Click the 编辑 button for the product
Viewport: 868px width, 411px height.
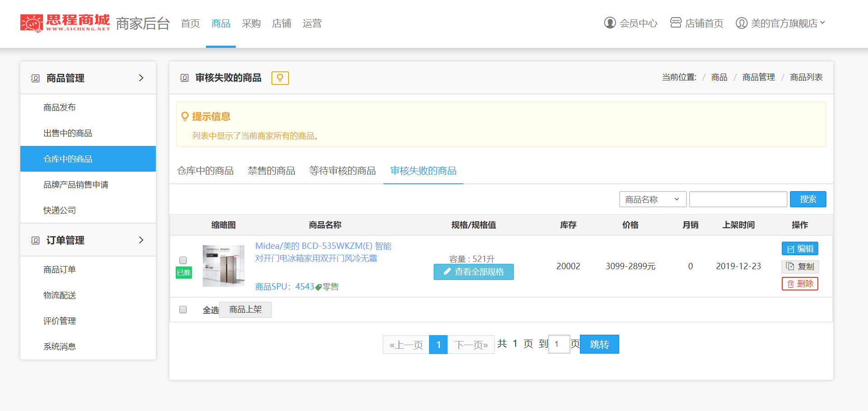click(x=800, y=249)
